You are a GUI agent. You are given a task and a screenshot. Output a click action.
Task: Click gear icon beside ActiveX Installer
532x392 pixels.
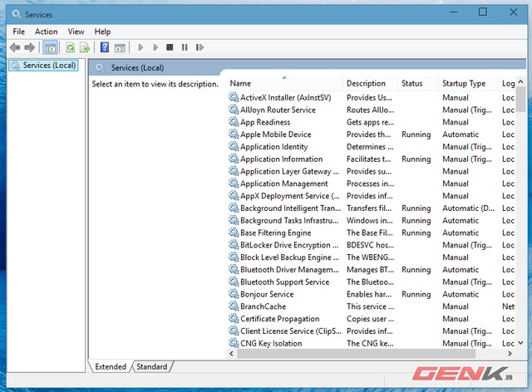click(x=234, y=97)
